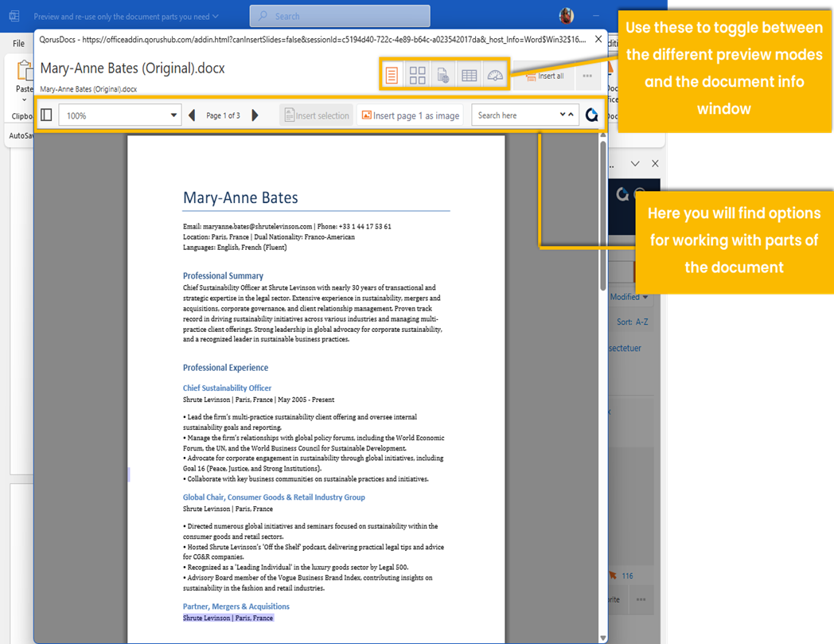Screen dimensions: 834x644
Task: Click the Chief Sustainability Officer heading
Action: [227, 388]
